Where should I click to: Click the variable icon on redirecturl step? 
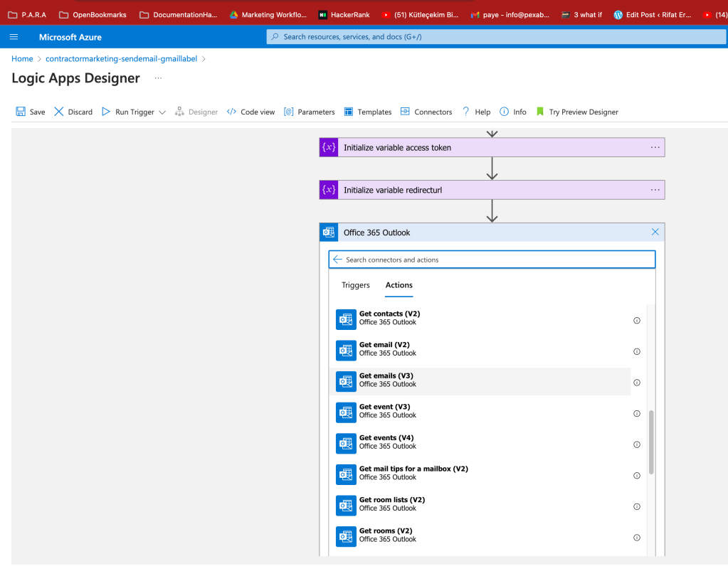[329, 190]
